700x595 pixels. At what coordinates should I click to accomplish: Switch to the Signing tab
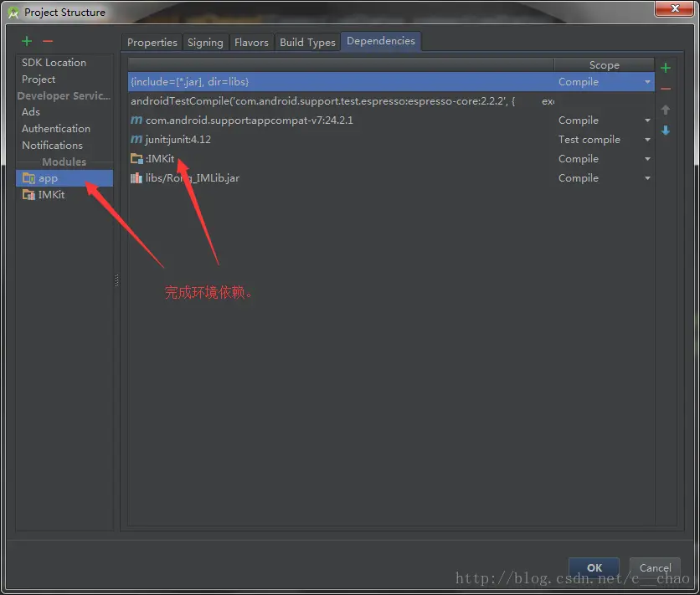(205, 43)
